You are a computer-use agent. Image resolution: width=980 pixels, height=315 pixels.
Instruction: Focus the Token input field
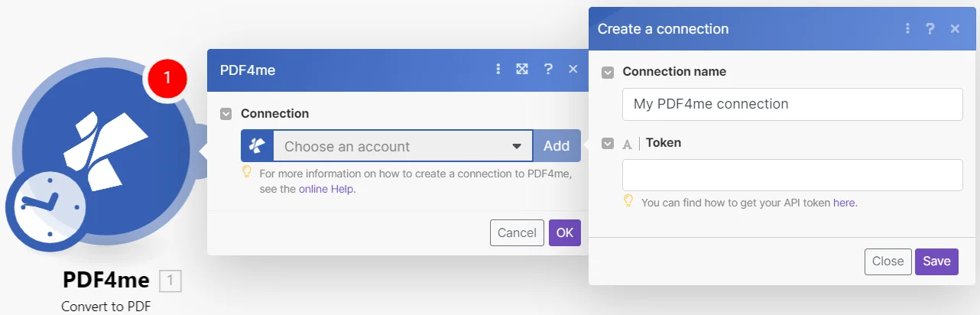[793, 175]
